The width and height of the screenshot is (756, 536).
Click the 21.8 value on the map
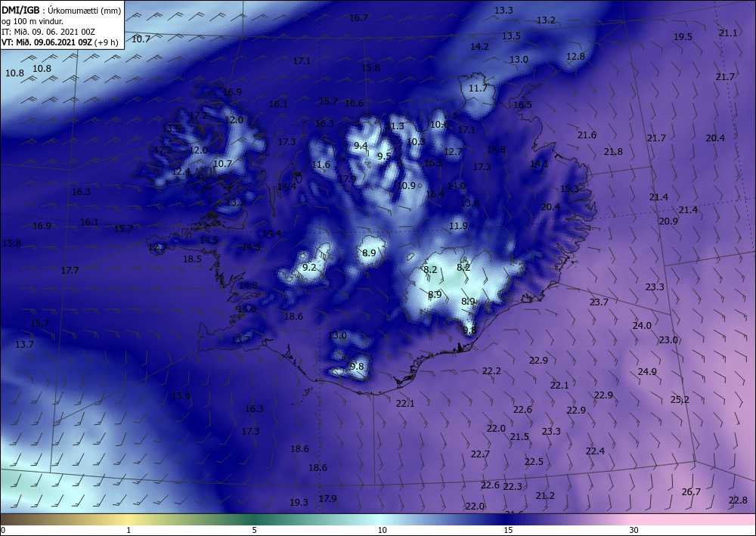613,152
